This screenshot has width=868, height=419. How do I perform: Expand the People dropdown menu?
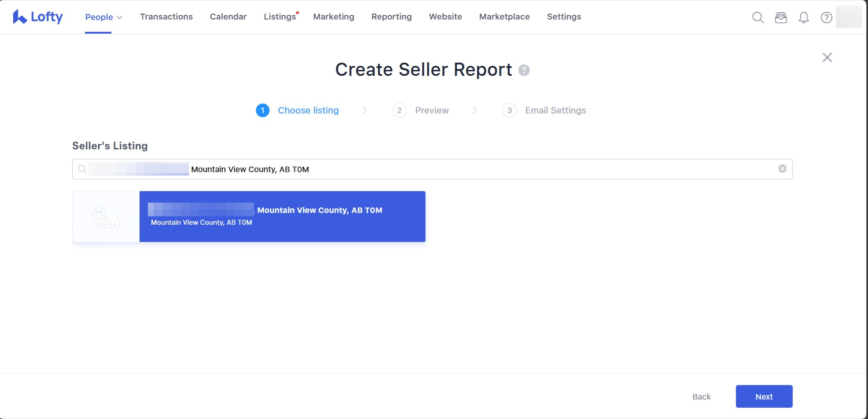pos(104,17)
